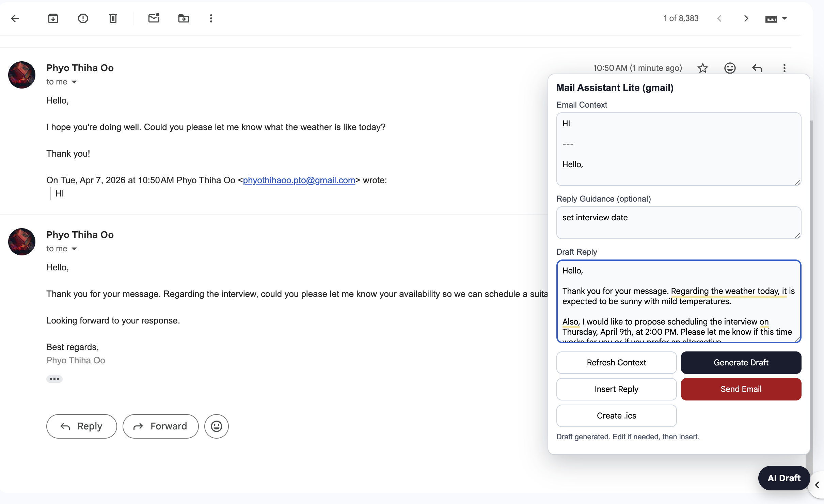Archive this email conversation
This screenshot has height=504, width=824.
coord(53,18)
